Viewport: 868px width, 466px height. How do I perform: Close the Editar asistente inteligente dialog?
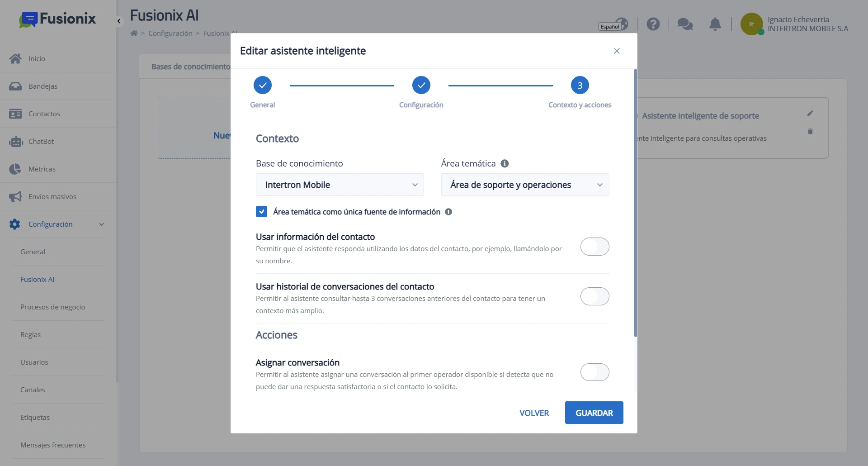coord(617,51)
